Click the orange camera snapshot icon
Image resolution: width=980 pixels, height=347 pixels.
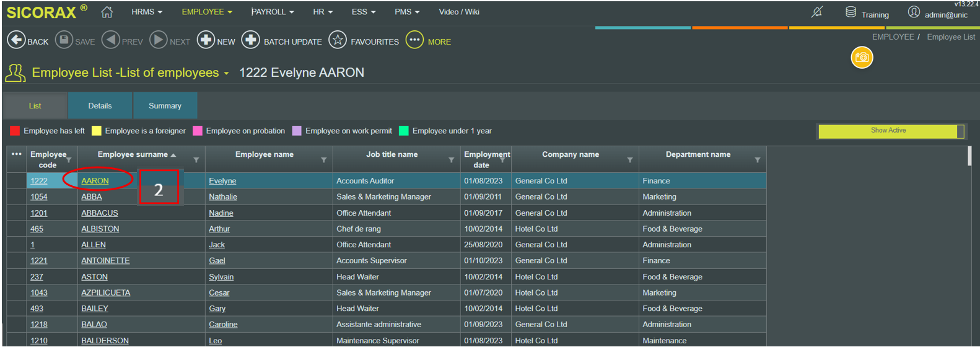click(x=862, y=58)
